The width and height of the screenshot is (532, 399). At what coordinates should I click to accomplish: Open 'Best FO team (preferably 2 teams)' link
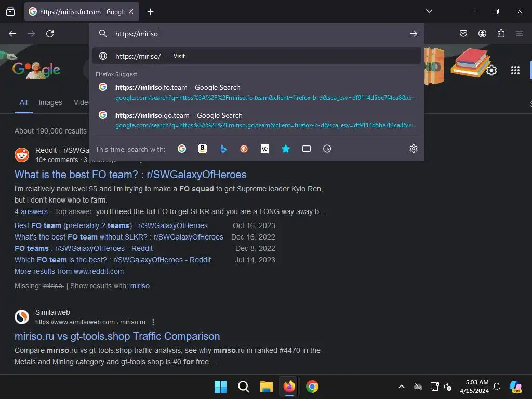111,225
